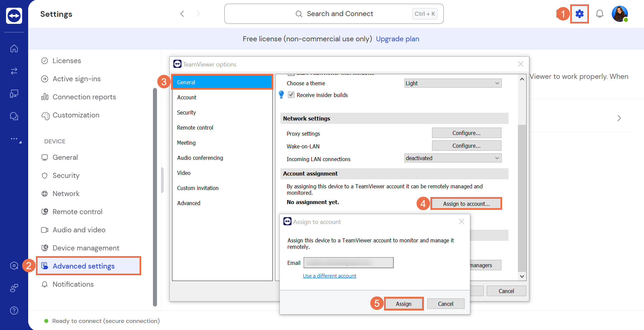Click the TeamViewer options vertical scrollbar thumb
The image size is (644, 330).
(x=522, y=198)
